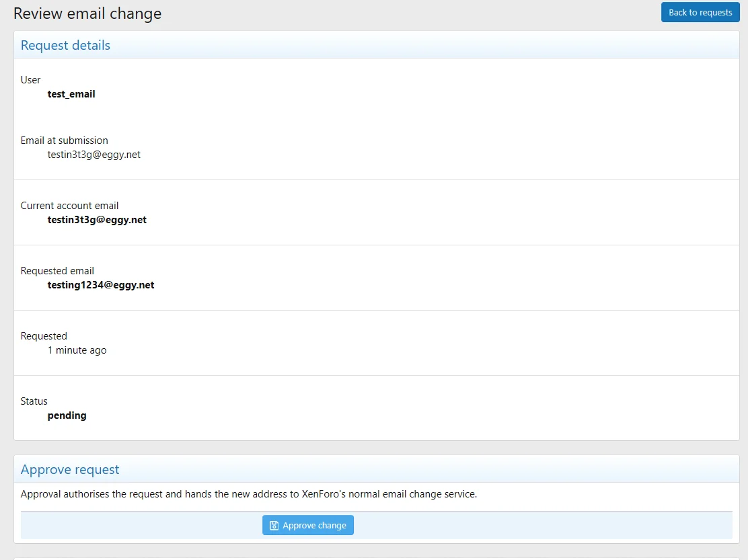Click the Email at submission address value
Screen dimensions: 748x560
94,155
